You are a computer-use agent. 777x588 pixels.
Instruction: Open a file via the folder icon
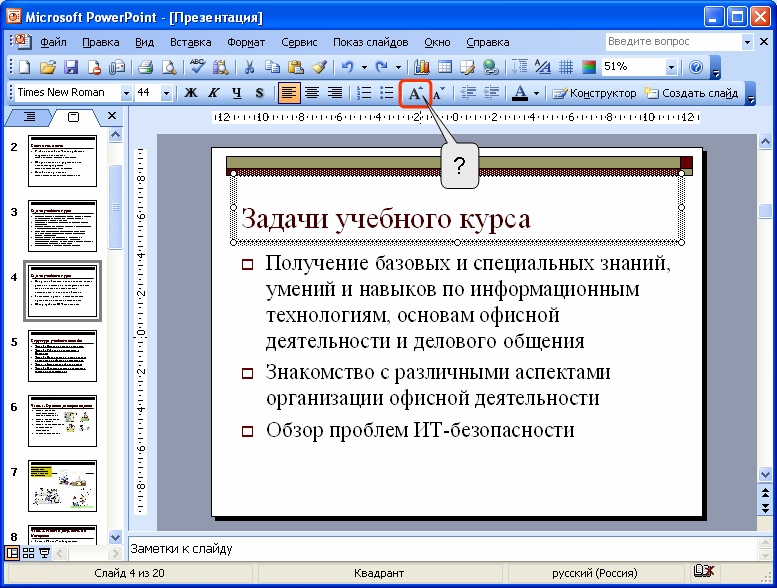pos(48,66)
